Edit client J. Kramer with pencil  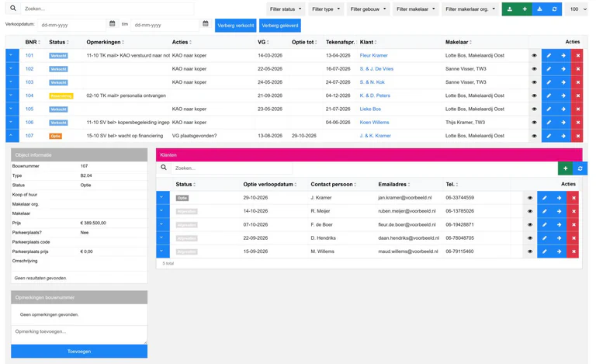point(544,198)
